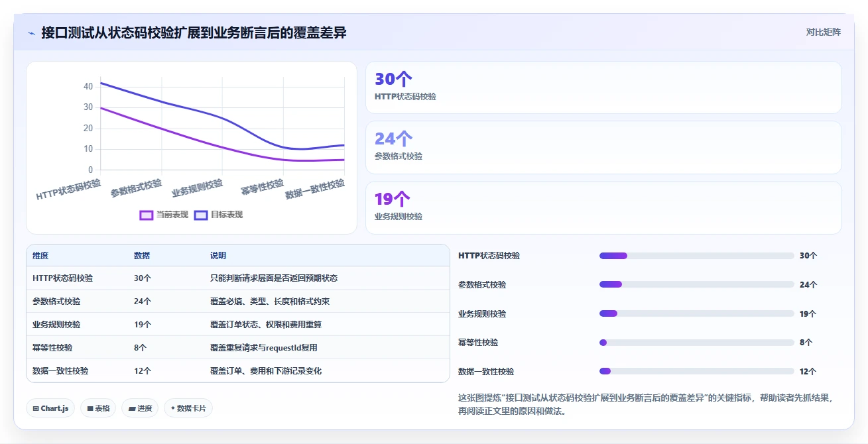Select table row cell 参数格式校验
Viewport: 868px width, 444px height.
(x=56, y=302)
